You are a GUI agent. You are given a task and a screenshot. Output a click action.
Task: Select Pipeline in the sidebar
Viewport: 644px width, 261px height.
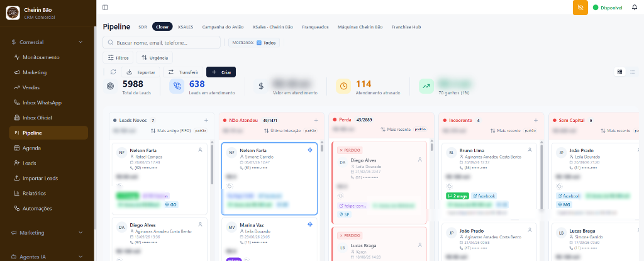coord(48,133)
